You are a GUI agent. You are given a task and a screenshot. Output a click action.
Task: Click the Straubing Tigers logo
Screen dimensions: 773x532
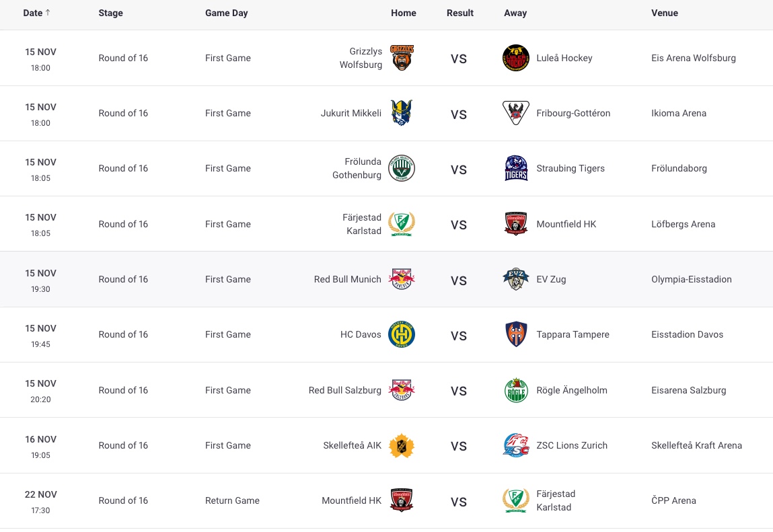[516, 168]
